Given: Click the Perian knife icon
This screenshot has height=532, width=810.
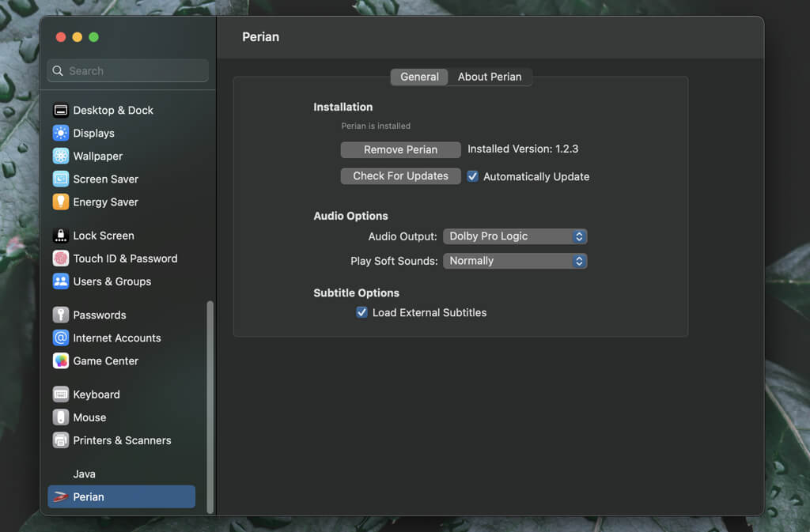Looking at the screenshot, I should coord(60,497).
